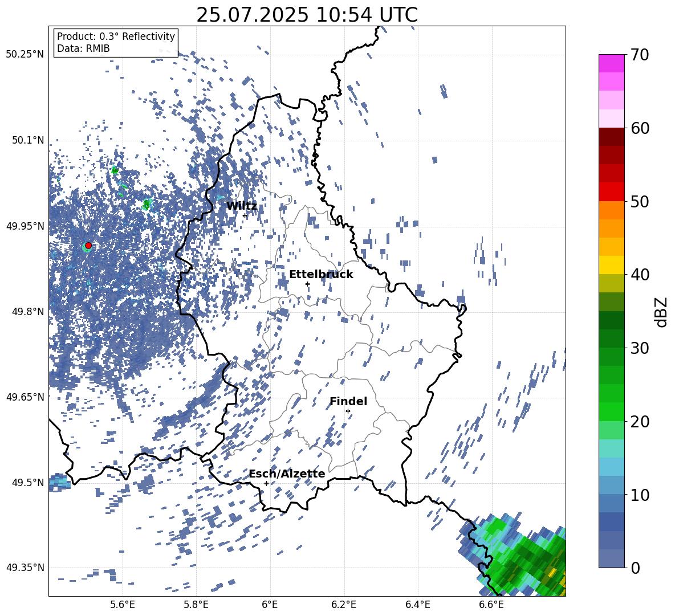Click the colorbar tick value 20

click(640, 422)
